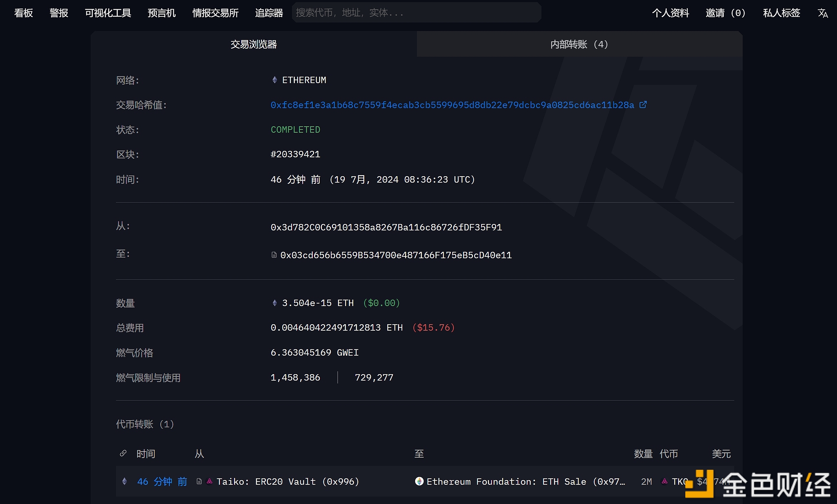
Task: Open 个人资料 profile page
Action: (670, 13)
